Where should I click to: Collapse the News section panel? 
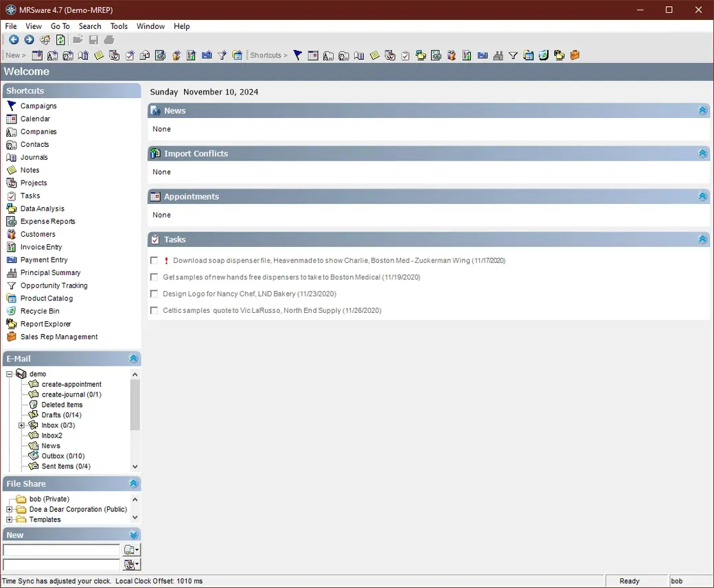(702, 110)
